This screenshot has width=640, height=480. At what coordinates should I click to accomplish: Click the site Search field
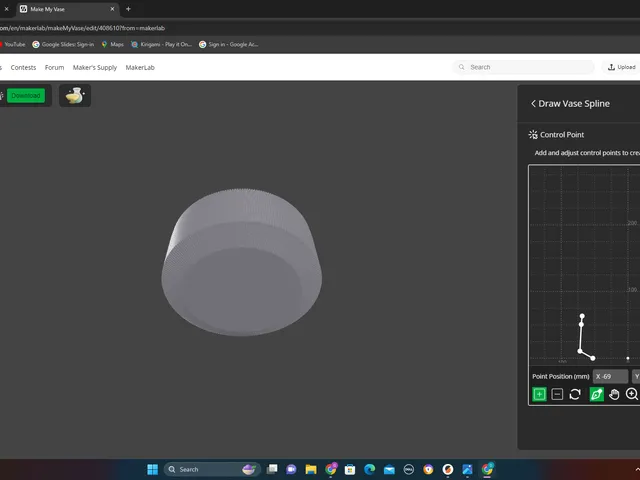click(x=523, y=67)
